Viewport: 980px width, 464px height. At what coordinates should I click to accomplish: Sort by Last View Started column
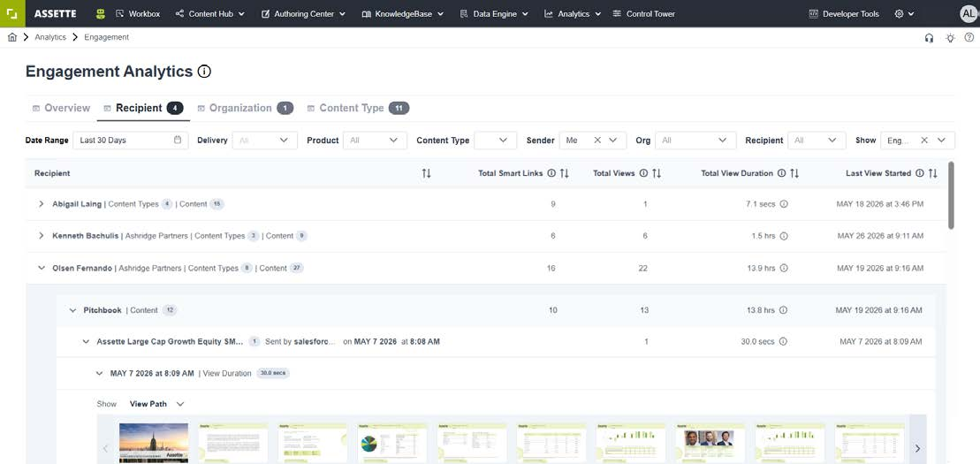coord(932,173)
